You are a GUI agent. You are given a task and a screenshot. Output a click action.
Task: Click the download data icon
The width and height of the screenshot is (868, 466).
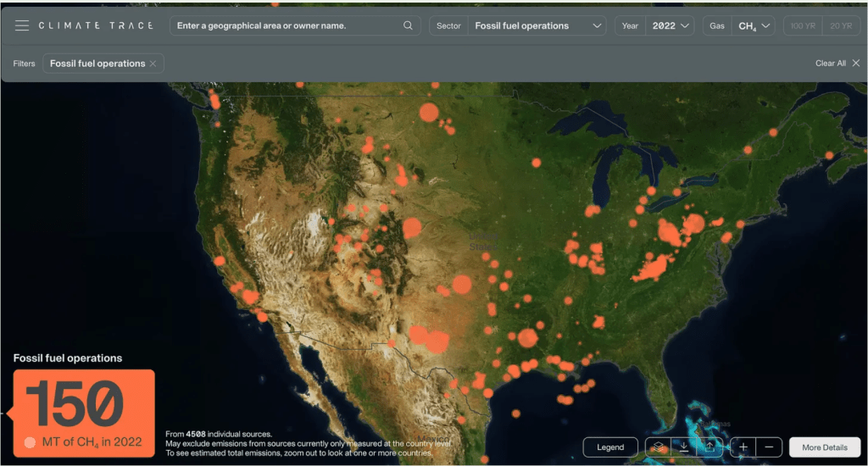[x=683, y=447]
